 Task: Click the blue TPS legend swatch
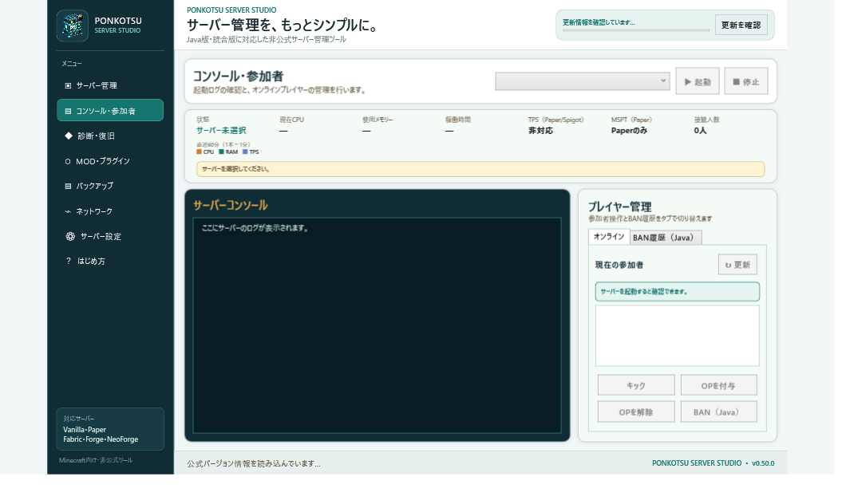click(245, 152)
